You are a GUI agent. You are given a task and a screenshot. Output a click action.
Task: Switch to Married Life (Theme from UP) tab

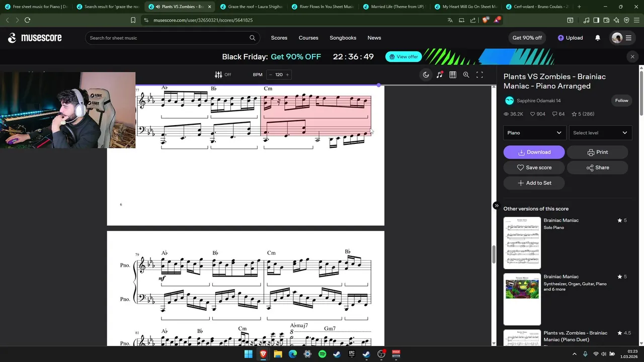[394, 7]
